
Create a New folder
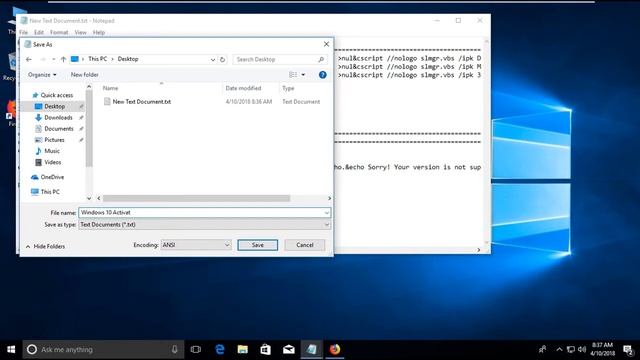[x=84, y=75]
